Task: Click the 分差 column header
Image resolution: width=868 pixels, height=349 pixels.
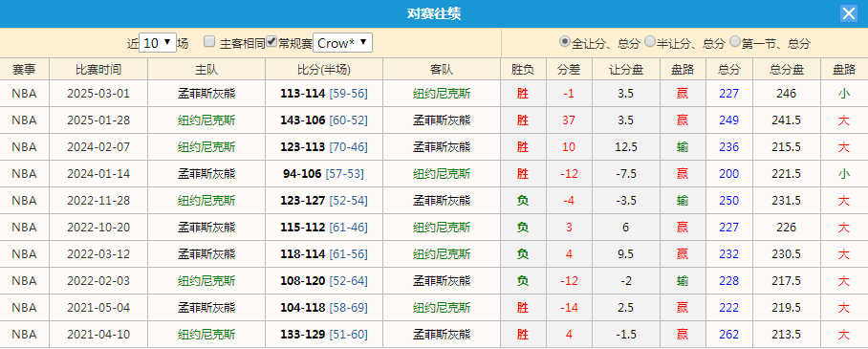Action: click(569, 69)
